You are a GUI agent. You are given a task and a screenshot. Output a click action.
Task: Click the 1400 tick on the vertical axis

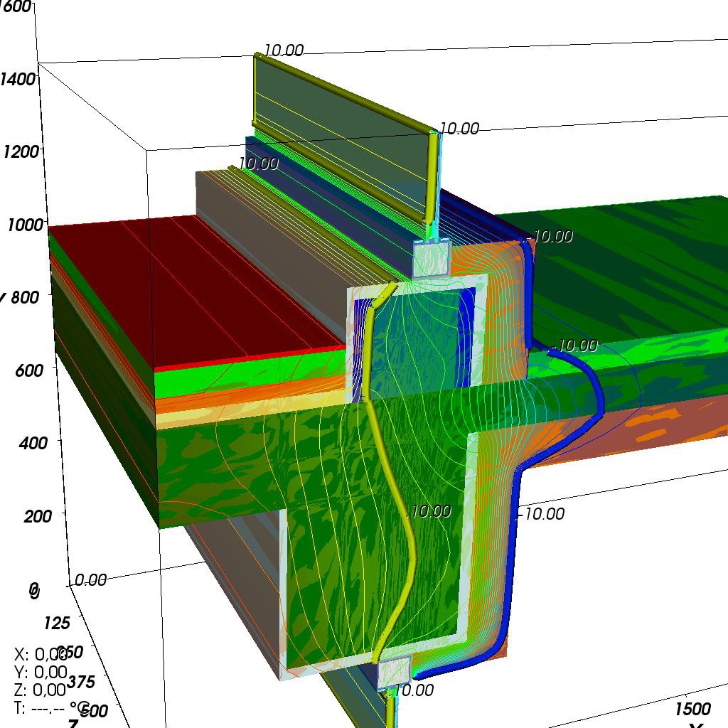pos(18,78)
